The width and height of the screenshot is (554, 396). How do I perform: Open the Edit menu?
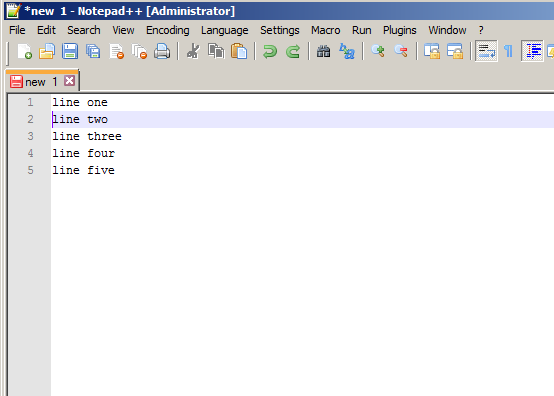tap(46, 30)
